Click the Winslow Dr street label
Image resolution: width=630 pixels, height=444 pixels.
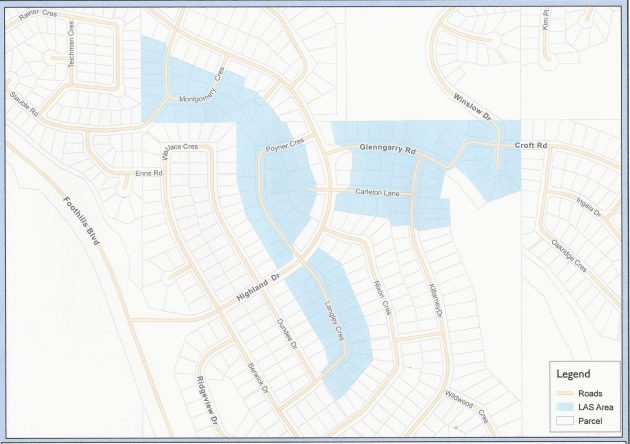[x=472, y=108]
